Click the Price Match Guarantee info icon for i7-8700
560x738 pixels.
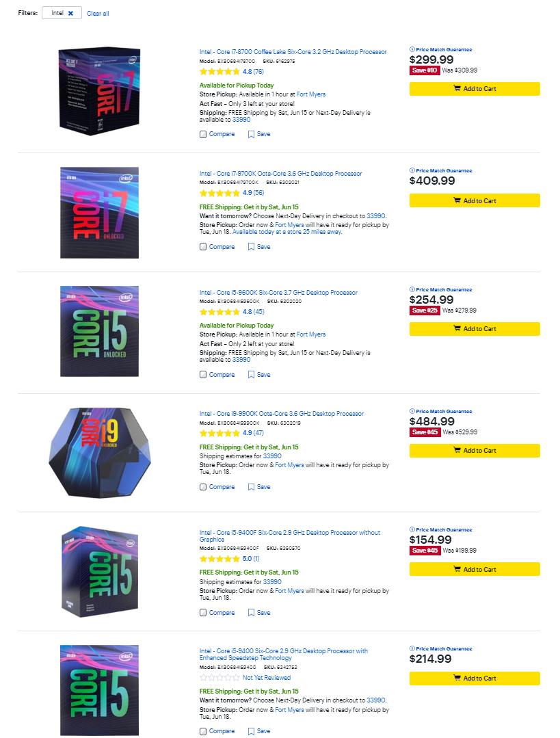coord(412,50)
